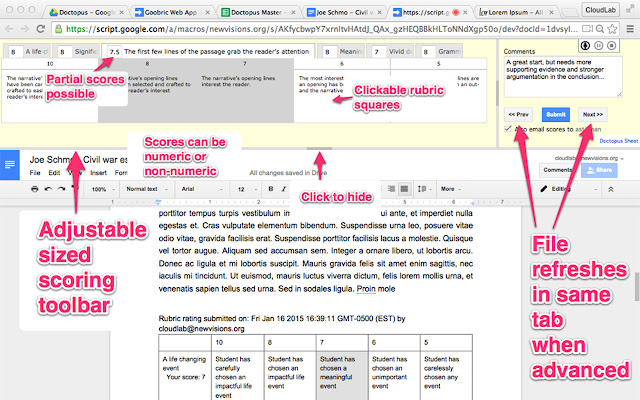The image size is (640, 400).
Task: Close the Doctopus – Google tab
Action: (121, 13)
